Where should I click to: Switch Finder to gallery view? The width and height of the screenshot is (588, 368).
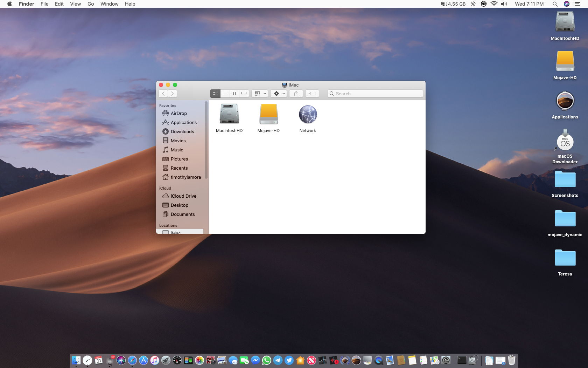click(x=244, y=94)
